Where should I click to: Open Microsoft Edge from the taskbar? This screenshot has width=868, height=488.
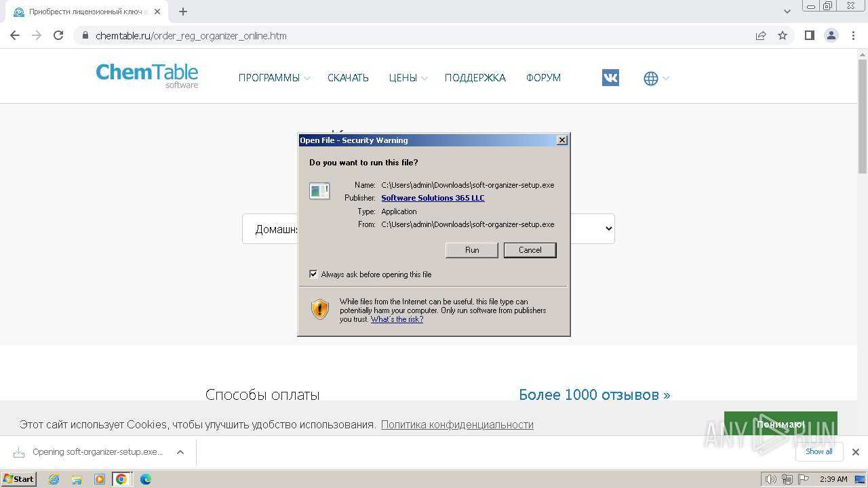145,479
